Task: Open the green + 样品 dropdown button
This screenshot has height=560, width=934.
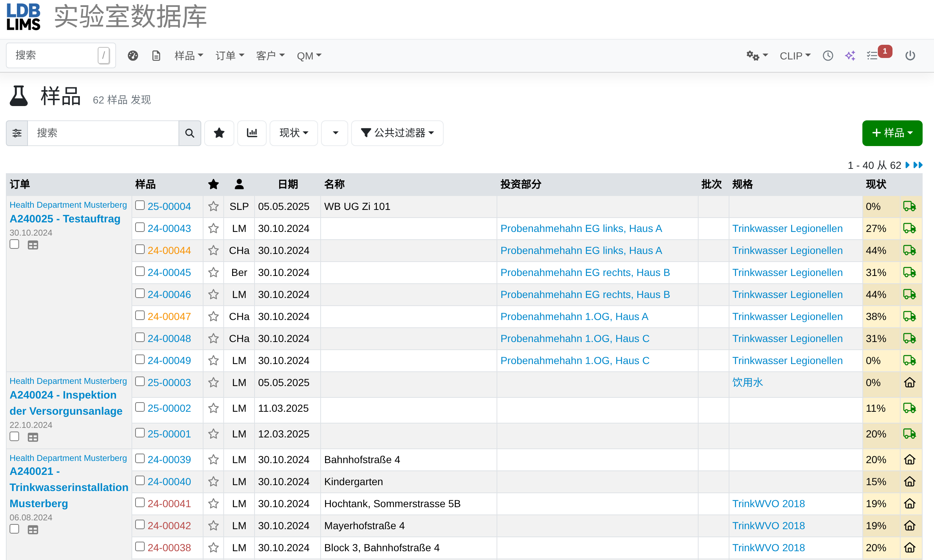Action: pos(892,133)
